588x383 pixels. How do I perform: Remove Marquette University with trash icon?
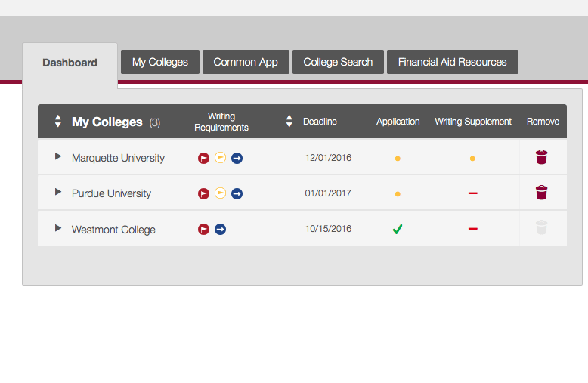541,157
